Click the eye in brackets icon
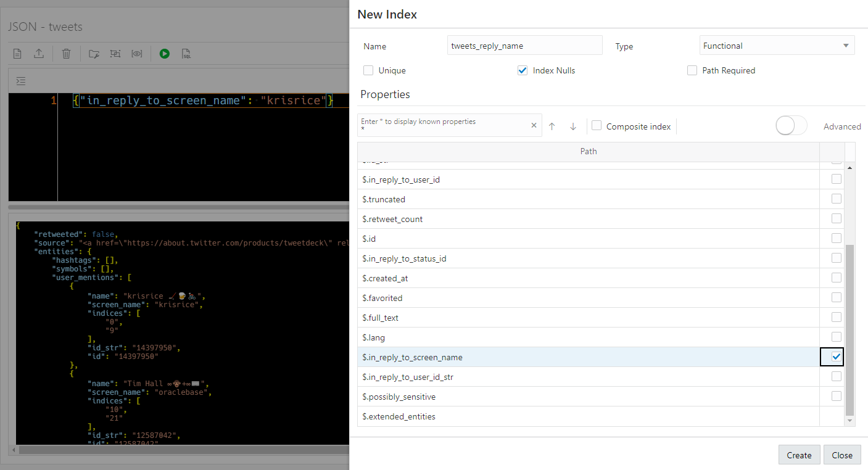The width and height of the screenshot is (868, 470). pyautogui.click(x=137, y=54)
